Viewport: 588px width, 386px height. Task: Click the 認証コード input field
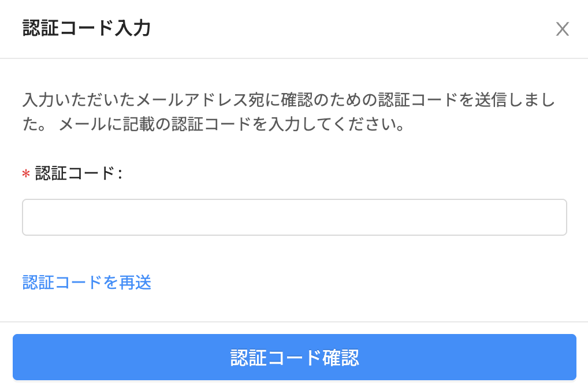click(294, 217)
